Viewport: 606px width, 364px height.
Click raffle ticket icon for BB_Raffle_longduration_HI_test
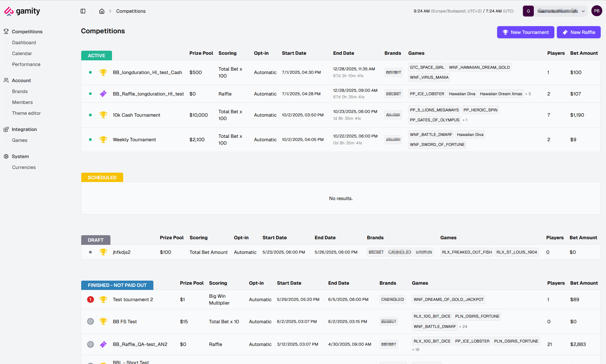click(x=103, y=94)
